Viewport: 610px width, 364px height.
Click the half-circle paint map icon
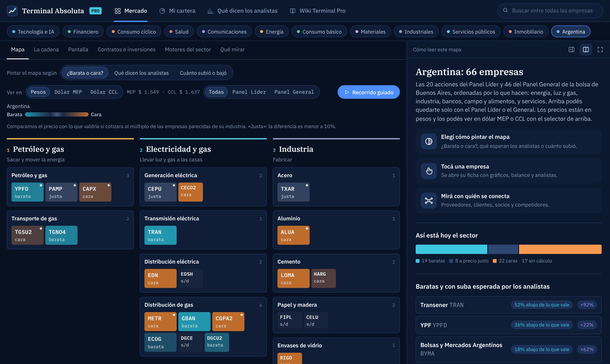429,141
